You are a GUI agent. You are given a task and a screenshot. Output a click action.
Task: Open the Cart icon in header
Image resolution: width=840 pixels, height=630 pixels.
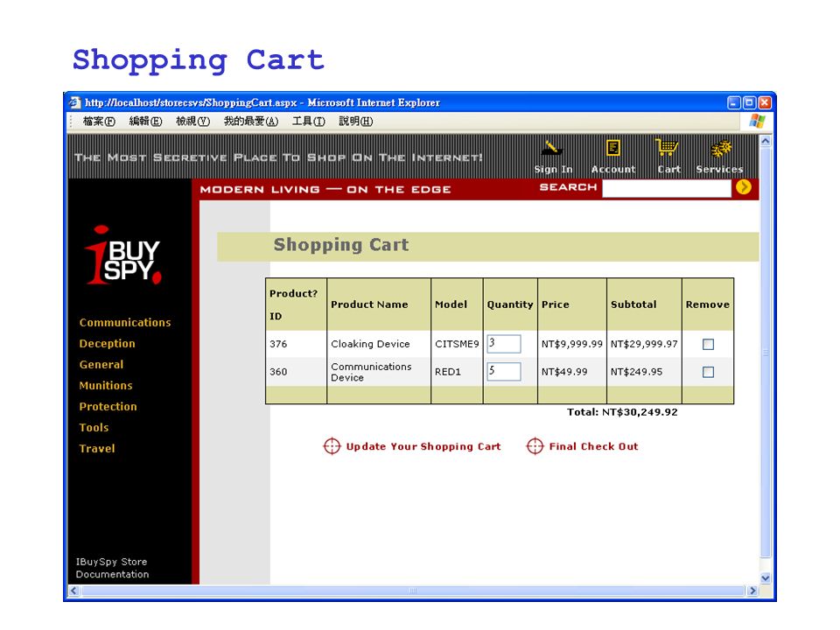(x=667, y=147)
